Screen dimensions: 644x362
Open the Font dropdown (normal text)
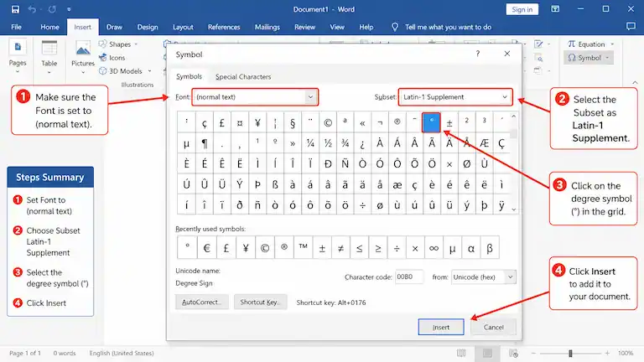255,97
